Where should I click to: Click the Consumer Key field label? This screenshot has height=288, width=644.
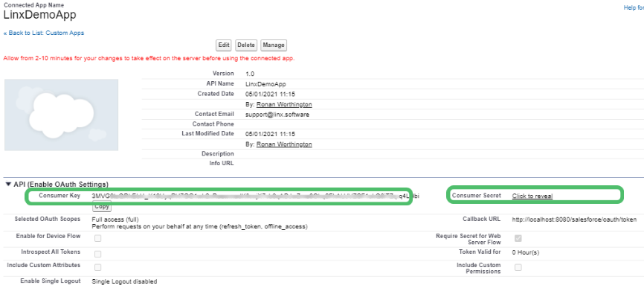(59, 196)
